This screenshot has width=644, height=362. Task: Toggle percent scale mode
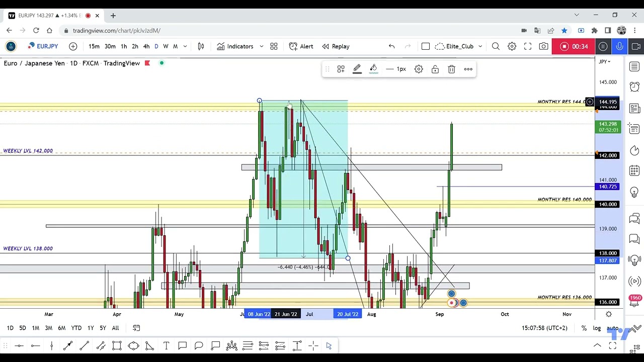[x=584, y=328]
